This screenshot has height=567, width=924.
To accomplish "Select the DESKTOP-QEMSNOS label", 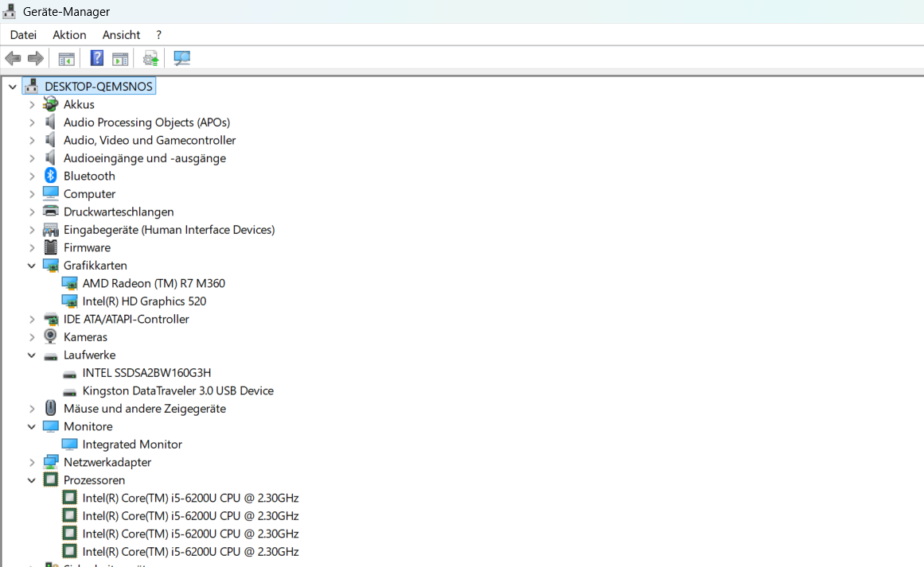I will 99,86.
